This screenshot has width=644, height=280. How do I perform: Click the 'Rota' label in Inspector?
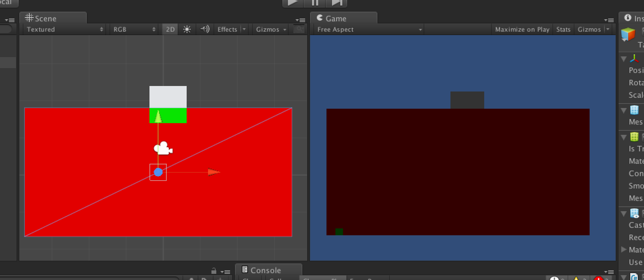(x=636, y=83)
